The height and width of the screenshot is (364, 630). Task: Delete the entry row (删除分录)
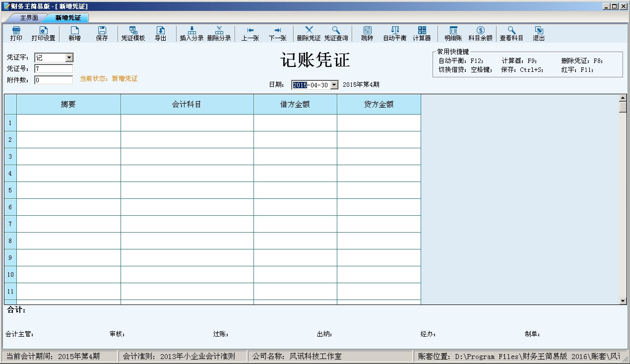(219, 34)
